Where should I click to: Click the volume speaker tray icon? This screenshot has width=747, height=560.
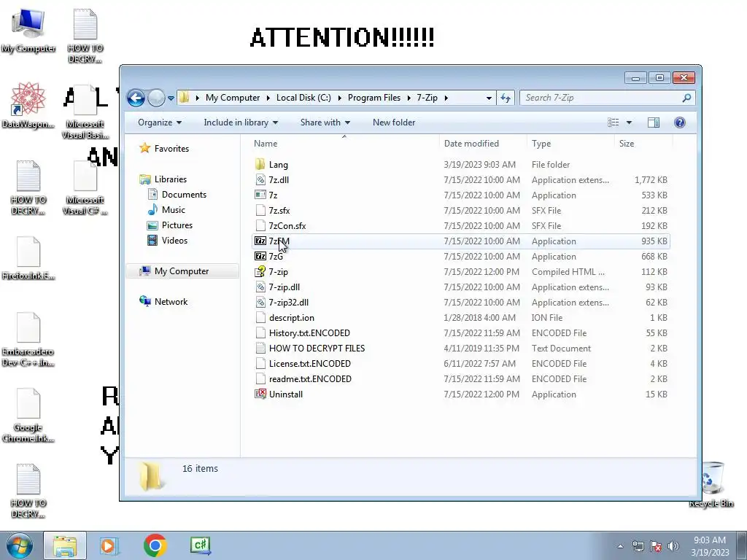[673, 546]
